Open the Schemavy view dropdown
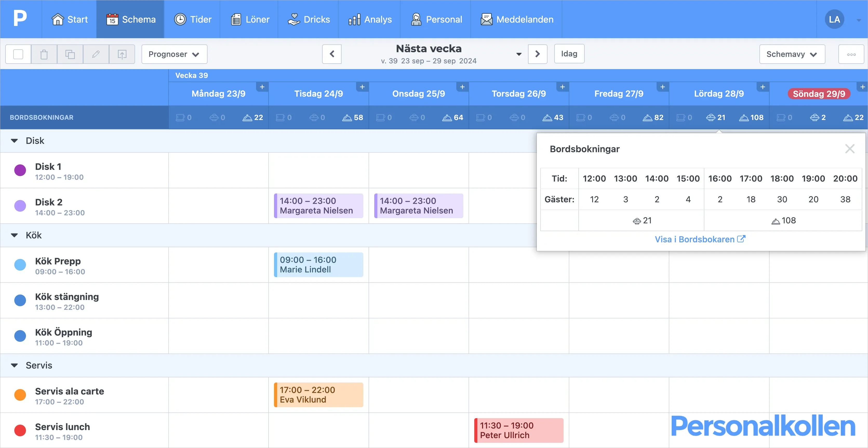The width and height of the screenshot is (868, 448). [791, 54]
